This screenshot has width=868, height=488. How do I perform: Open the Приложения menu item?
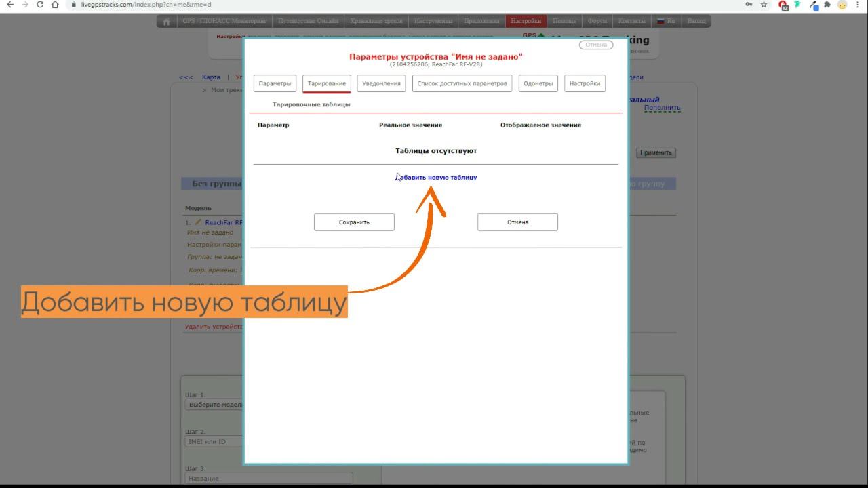click(x=481, y=21)
